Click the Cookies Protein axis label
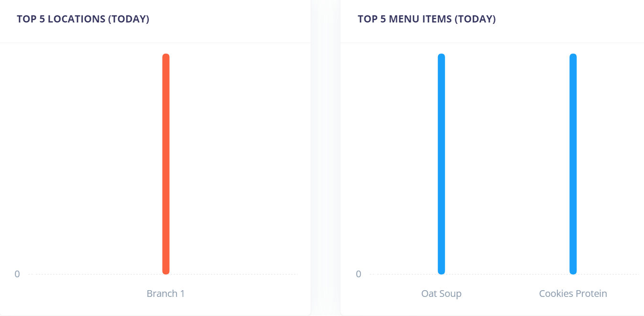The image size is (644, 316). pos(573,294)
